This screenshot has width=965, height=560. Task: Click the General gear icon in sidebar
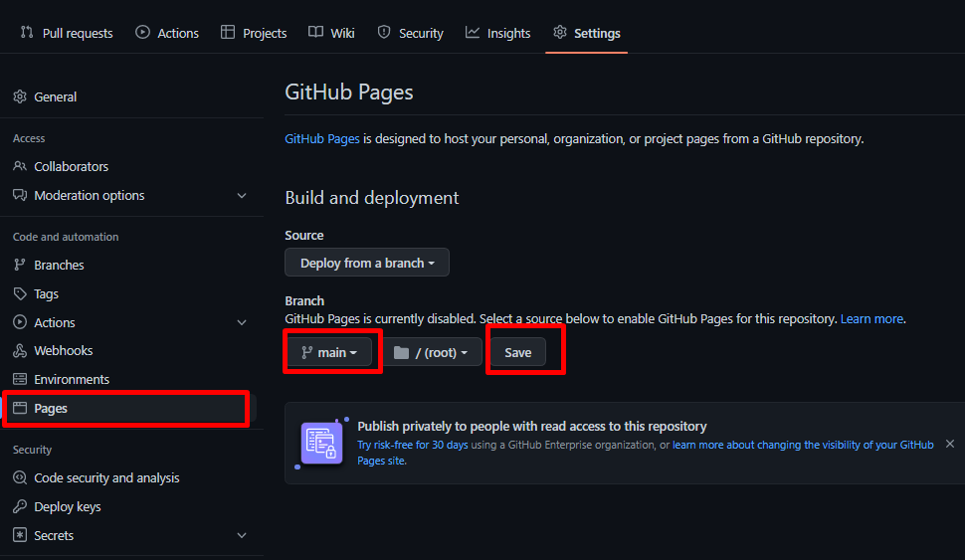tap(20, 96)
